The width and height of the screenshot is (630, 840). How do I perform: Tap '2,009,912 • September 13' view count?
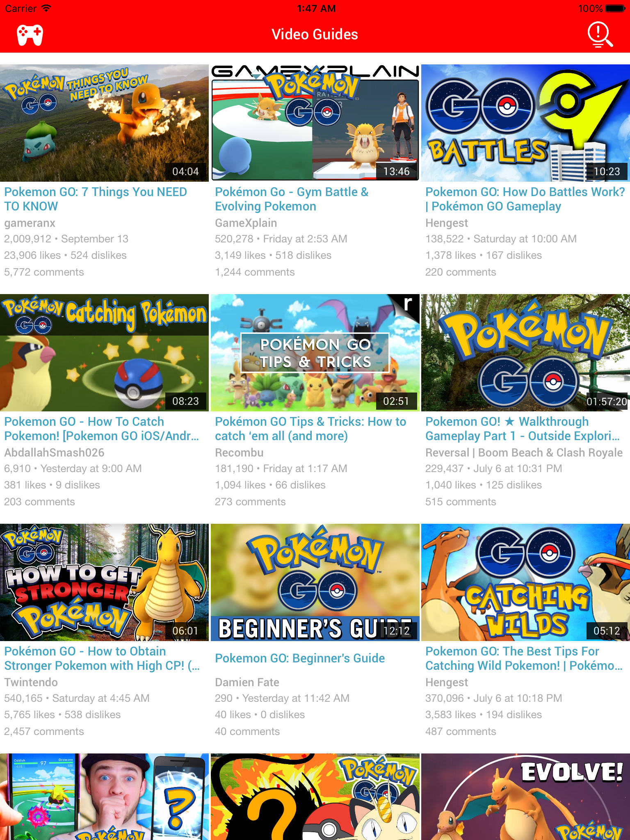point(66,239)
